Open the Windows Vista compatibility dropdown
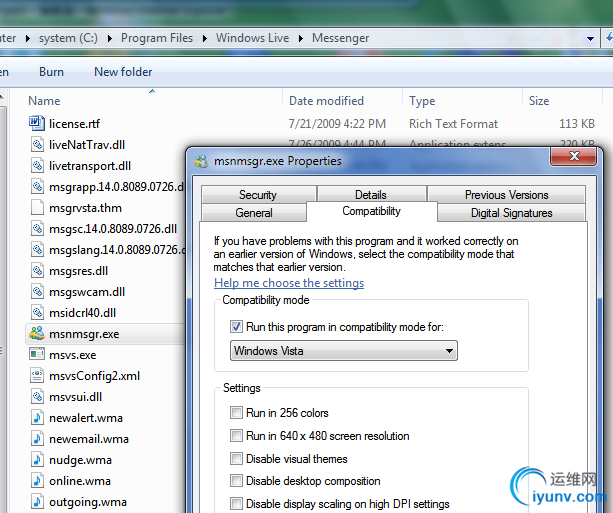The width and height of the screenshot is (613, 513). [344, 350]
